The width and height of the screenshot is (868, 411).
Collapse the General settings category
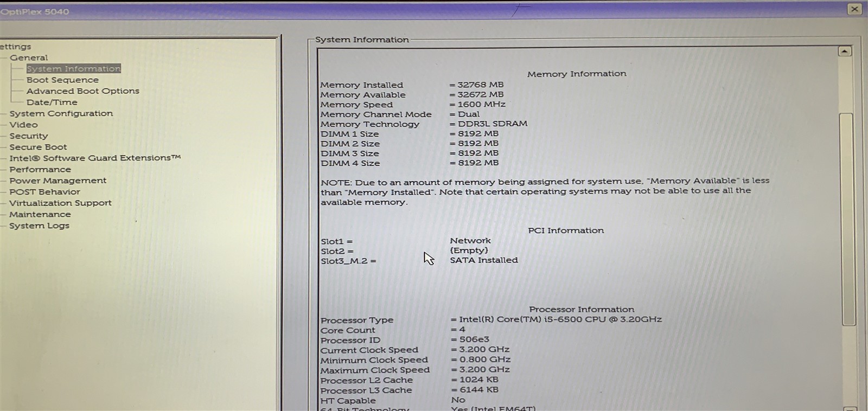pyautogui.click(x=28, y=57)
